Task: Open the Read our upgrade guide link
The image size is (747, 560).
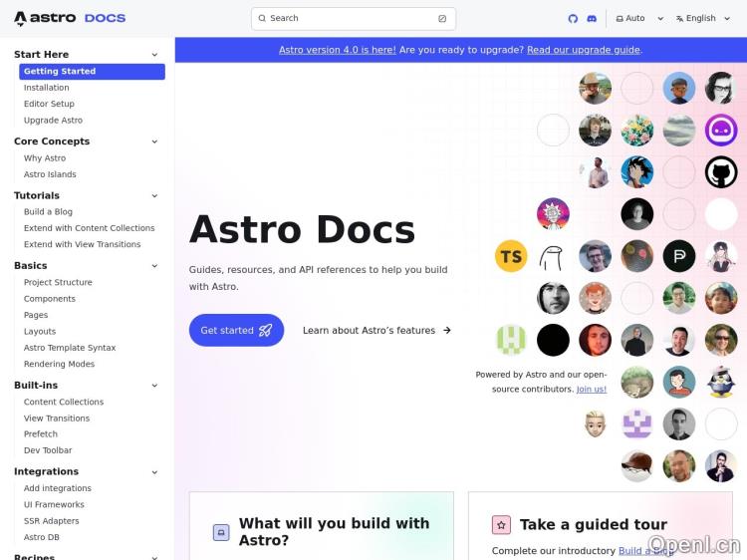Action: (583, 50)
